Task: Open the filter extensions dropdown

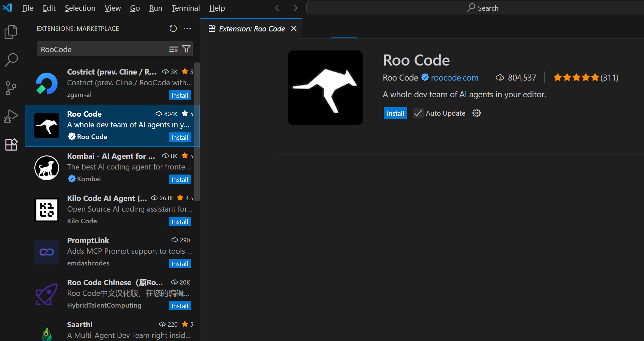Action: pos(186,49)
